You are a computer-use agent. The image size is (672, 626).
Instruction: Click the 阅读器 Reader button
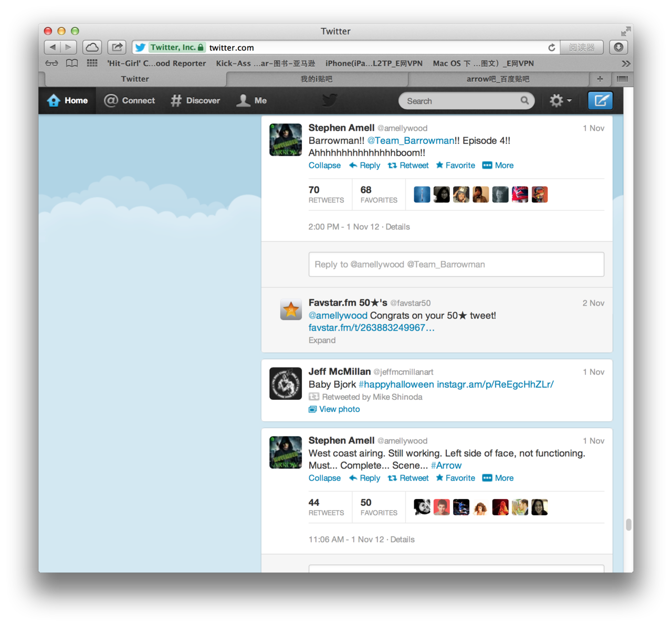coord(582,47)
